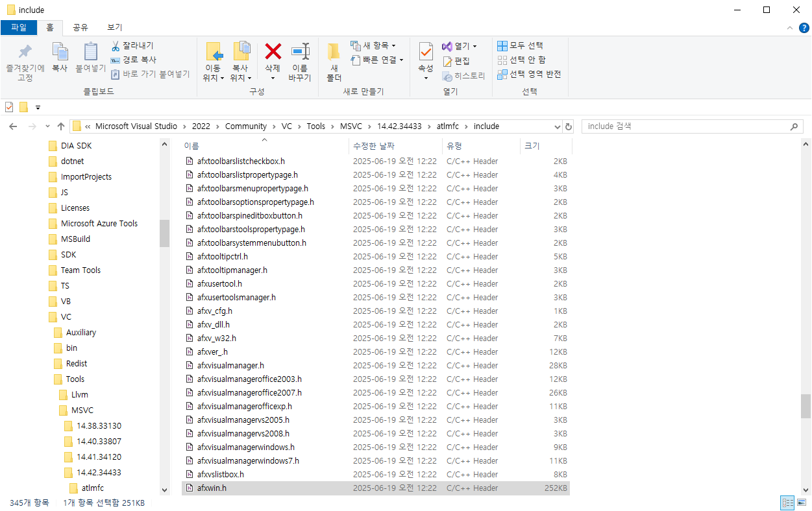812x511 pixels.
Task: Click the Pin to Quick Access icon
Action: 25,52
